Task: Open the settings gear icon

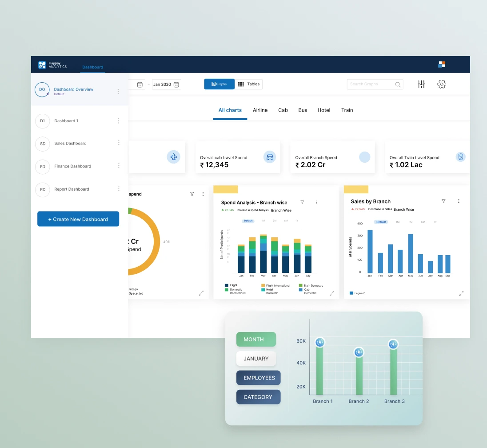Action: (441, 84)
